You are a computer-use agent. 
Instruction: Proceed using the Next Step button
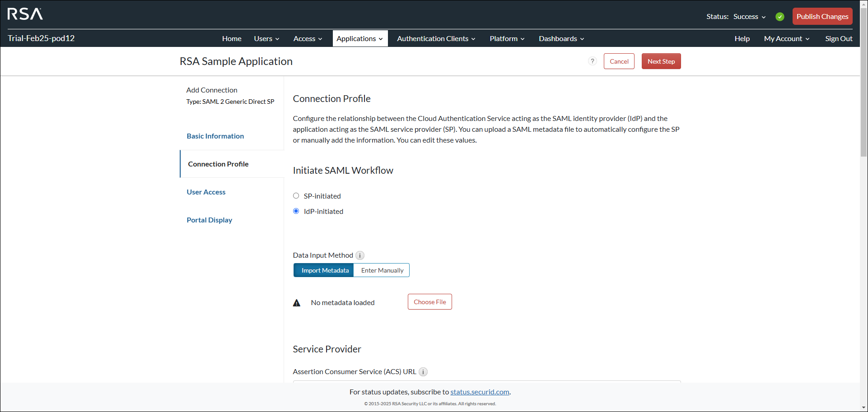point(661,61)
